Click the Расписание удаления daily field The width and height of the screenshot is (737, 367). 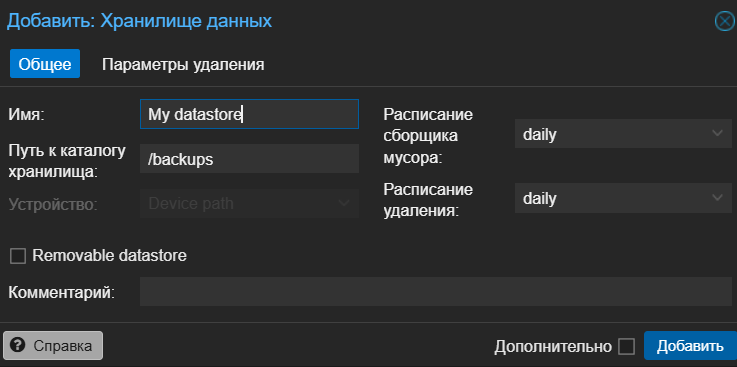(x=623, y=198)
